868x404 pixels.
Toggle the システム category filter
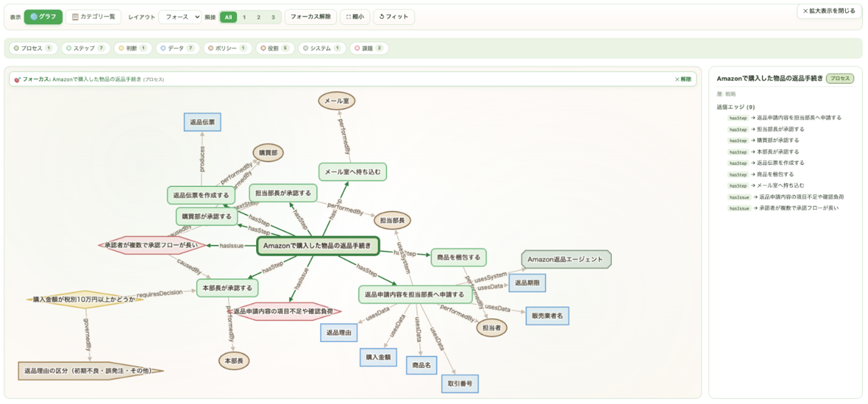point(322,48)
